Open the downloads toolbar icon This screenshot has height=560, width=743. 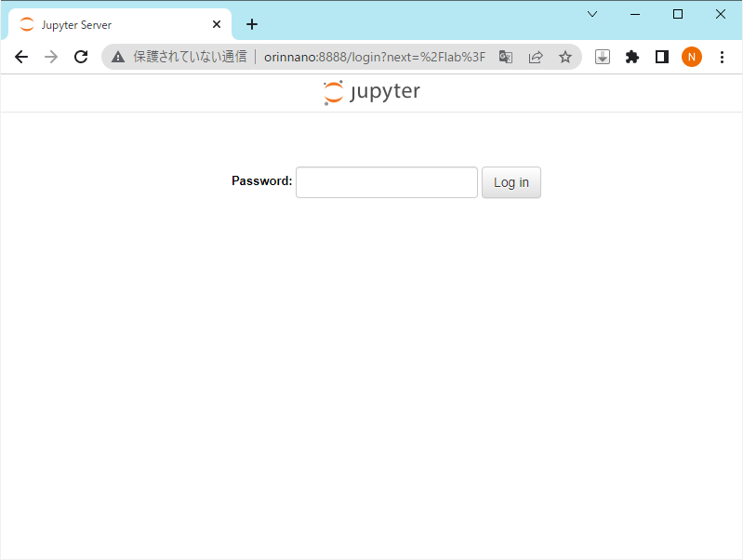tap(603, 57)
